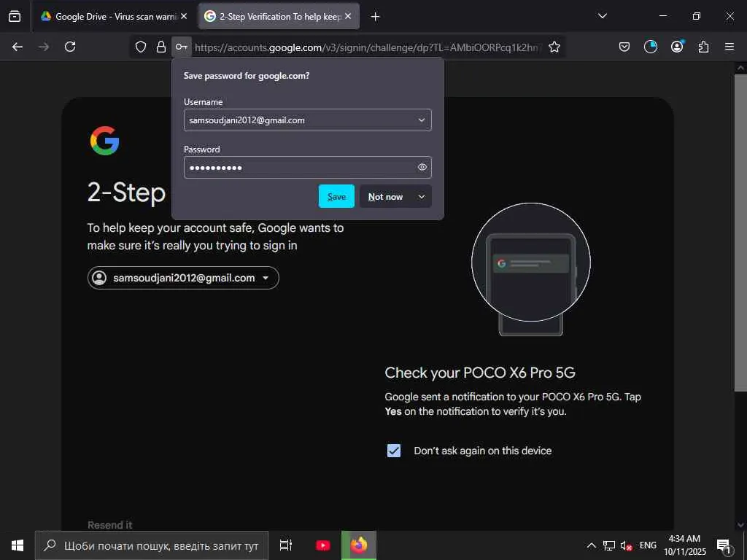Viewport: 747px width, 560px height.
Task: Close the Google Drive tab
Action: (184, 16)
